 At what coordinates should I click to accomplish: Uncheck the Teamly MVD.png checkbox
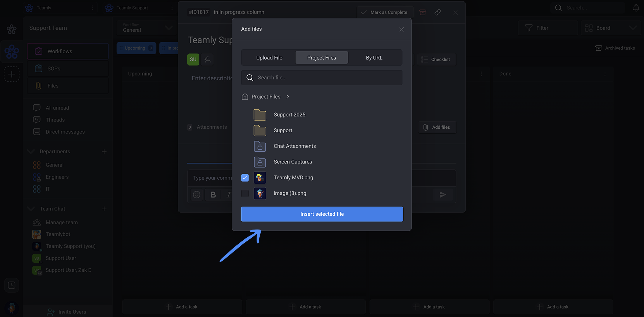(x=245, y=178)
